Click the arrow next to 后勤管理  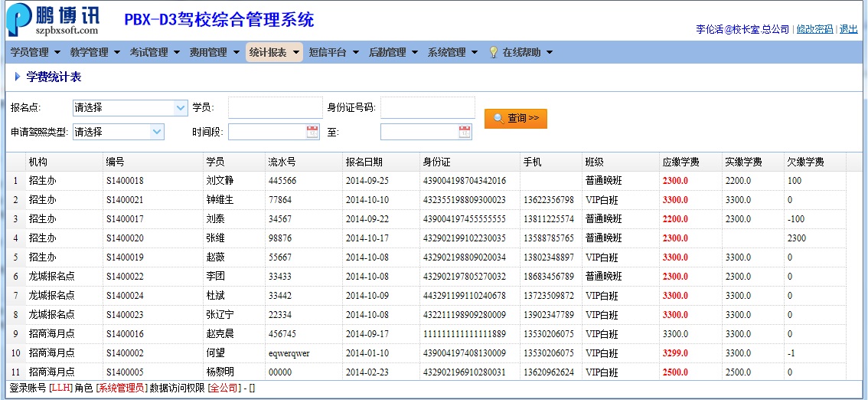(x=415, y=53)
